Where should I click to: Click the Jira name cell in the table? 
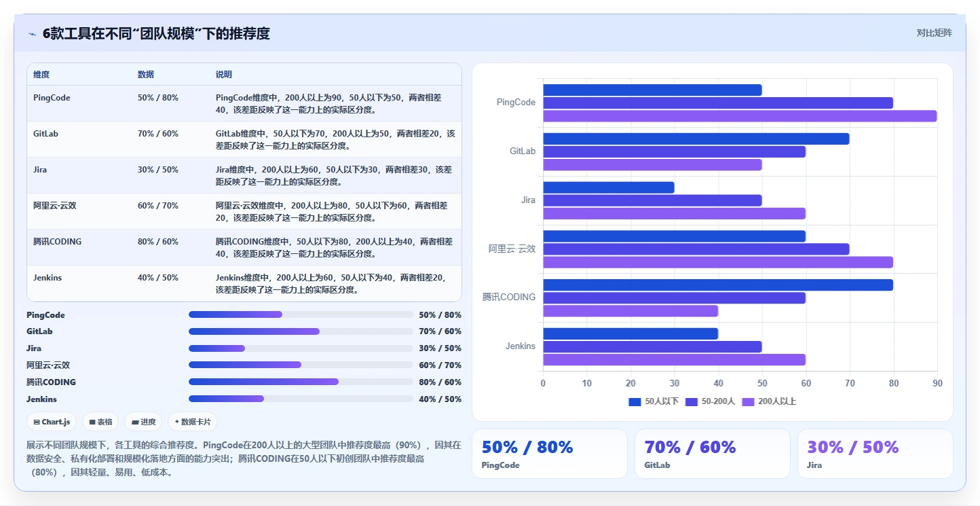pyautogui.click(x=40, y=170)
